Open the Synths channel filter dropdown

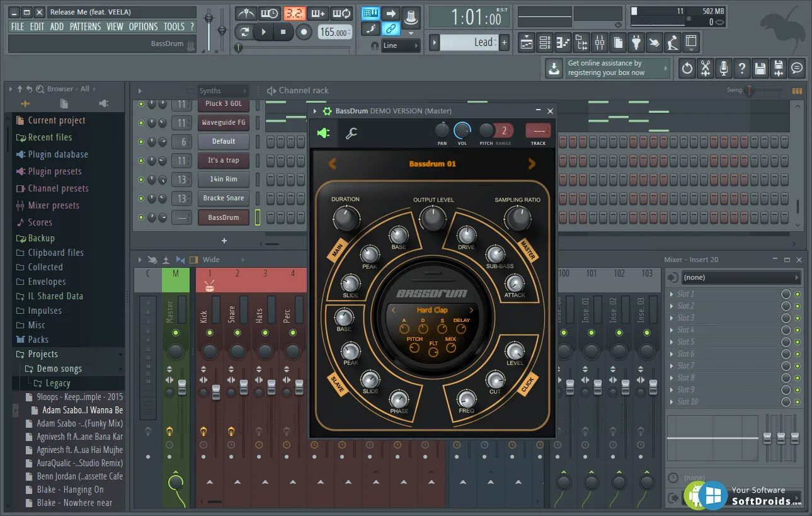(223, 91)
